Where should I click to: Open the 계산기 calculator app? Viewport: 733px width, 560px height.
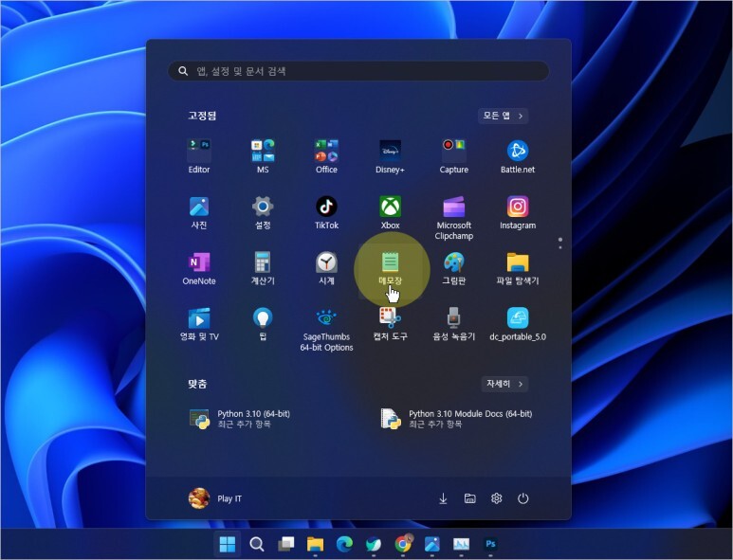263,268
